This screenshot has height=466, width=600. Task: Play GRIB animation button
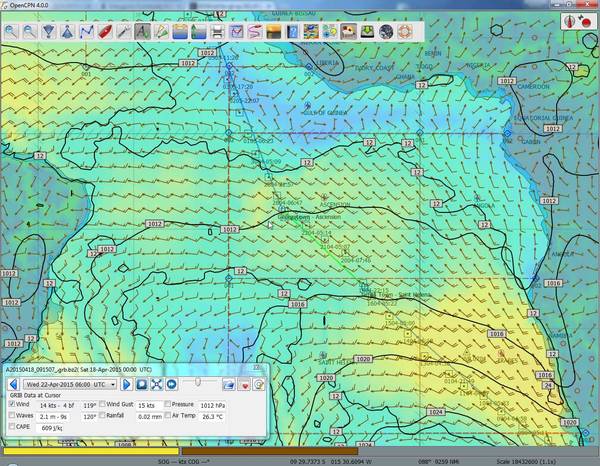[171, 384]
